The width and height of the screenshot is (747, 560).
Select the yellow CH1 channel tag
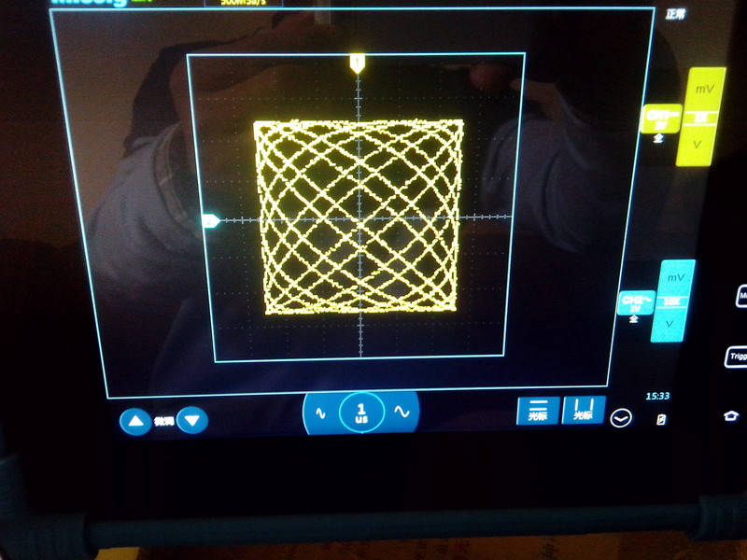(x=662, y=119)
